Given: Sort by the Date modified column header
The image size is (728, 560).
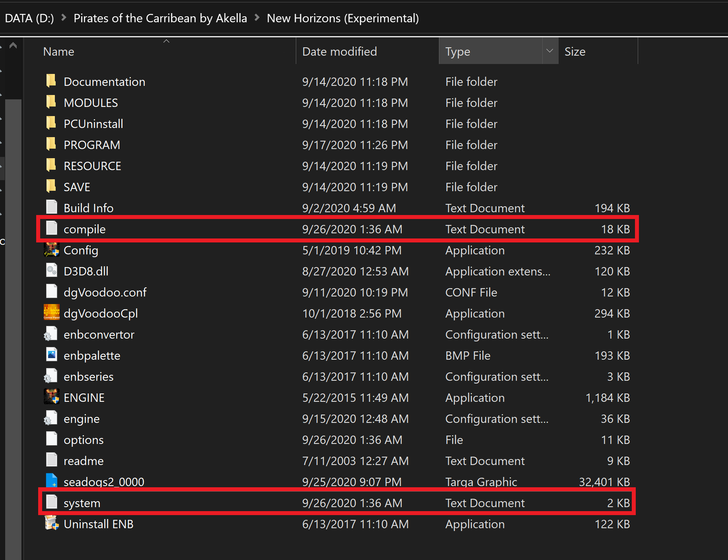Looking at the screenshot, I should [339, 52].
